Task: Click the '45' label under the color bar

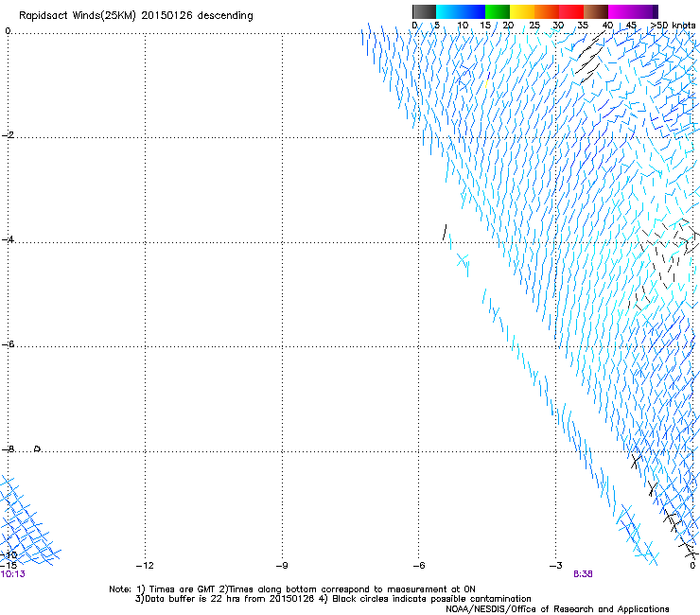Action: [631, 26]
